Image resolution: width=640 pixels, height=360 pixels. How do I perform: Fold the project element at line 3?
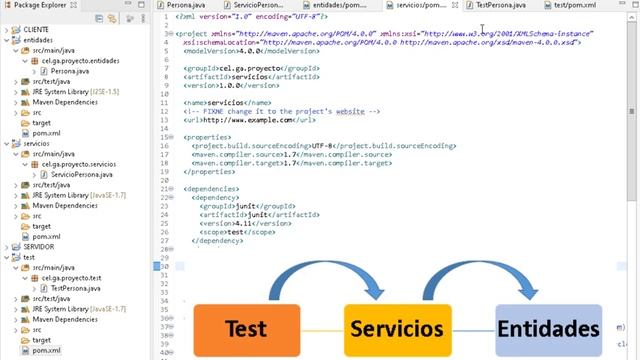click(171, 34)
